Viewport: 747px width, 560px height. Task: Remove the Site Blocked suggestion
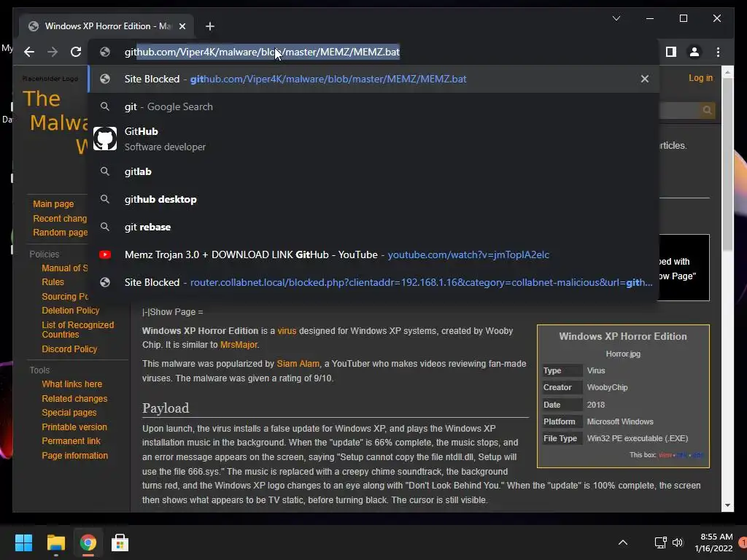(645, 79)
